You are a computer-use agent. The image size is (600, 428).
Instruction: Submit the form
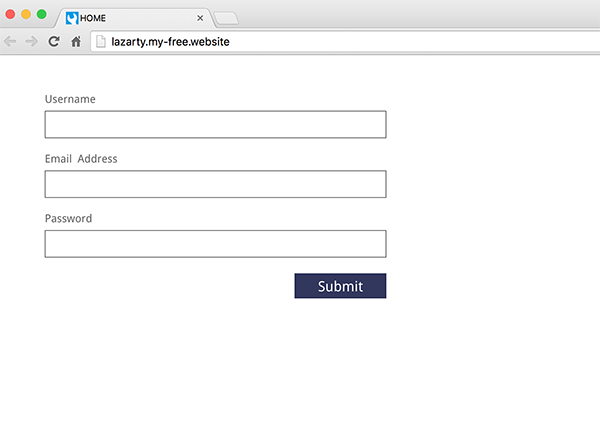tap(340, 286)
